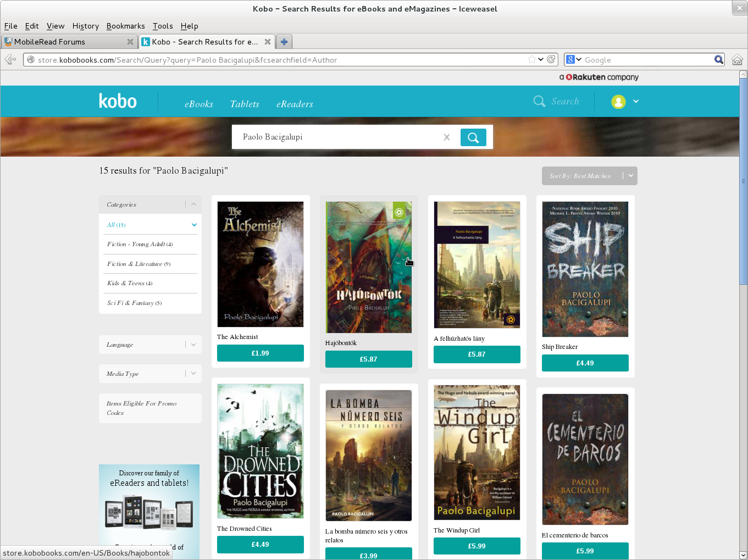
Task: Open the Hajóbontók book cover
Action: pos(369,267)
